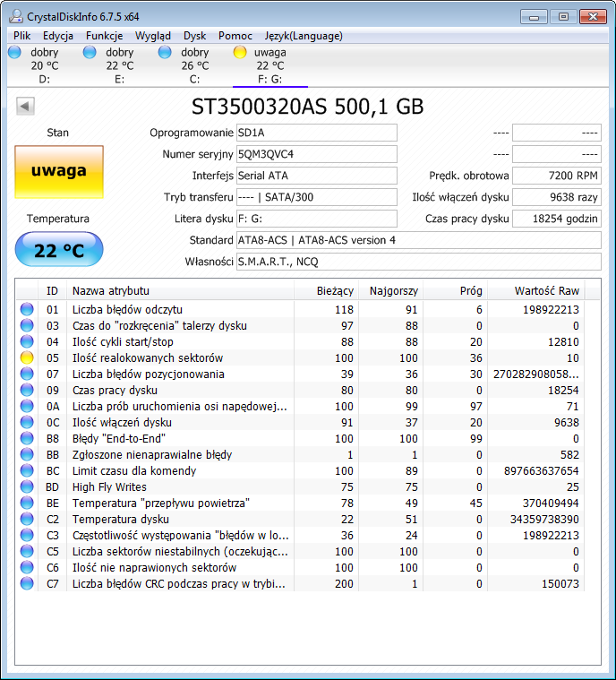616x680 pixels.
Task: Click status orb for attribute BC
Action: click(x=27, y=470)
